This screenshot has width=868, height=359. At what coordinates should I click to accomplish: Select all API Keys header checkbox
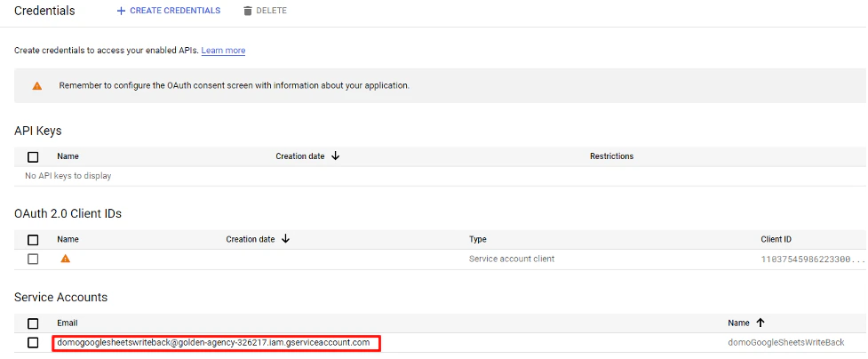pyautogui.click(x=33, y=156)
